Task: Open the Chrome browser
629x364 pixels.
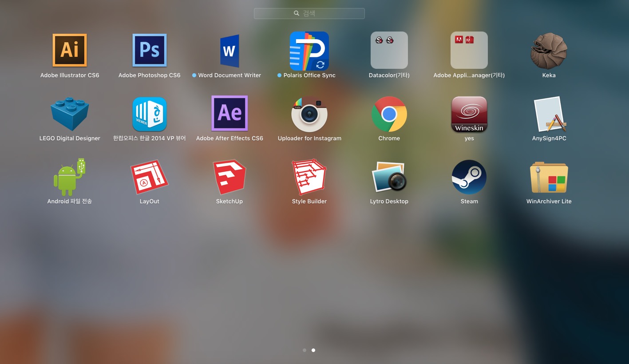Action: [x=389, y=114]
